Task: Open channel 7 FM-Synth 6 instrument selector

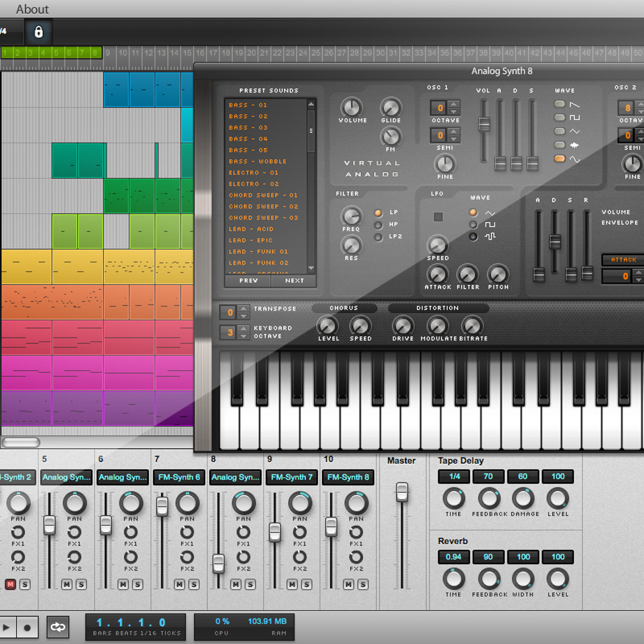Action: (179, 477)
